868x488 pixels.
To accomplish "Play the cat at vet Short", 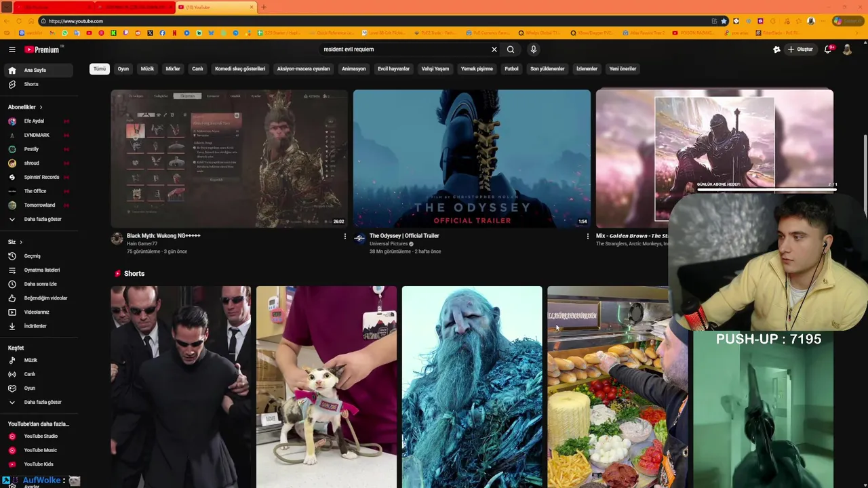I will coord(326,387).
